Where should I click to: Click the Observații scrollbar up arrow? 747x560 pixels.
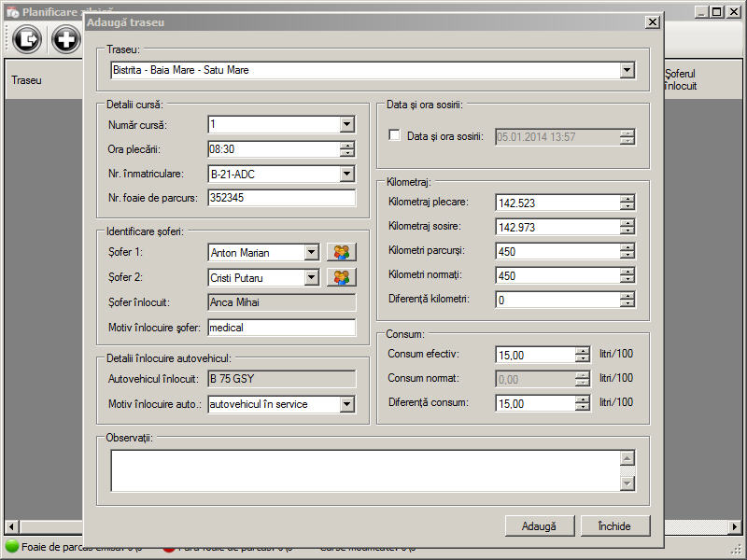tap(627, 458)
